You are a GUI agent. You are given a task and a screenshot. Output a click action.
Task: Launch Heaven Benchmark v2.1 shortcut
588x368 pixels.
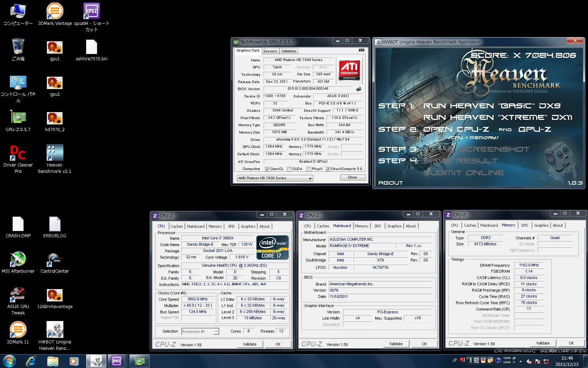coord(55,159)
